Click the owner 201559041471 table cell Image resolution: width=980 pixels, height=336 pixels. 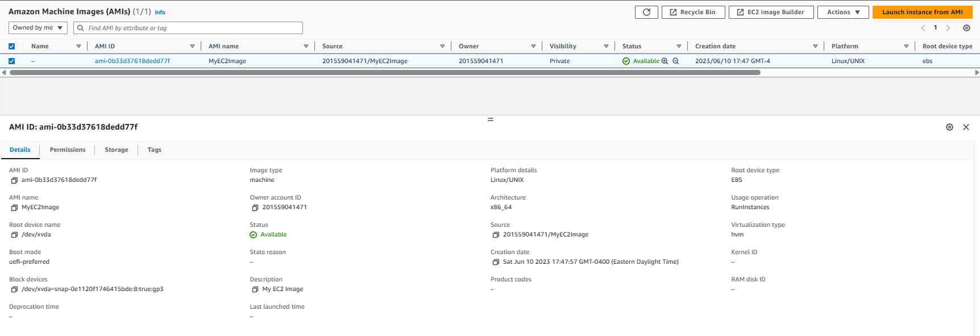(x=481, y=61)
